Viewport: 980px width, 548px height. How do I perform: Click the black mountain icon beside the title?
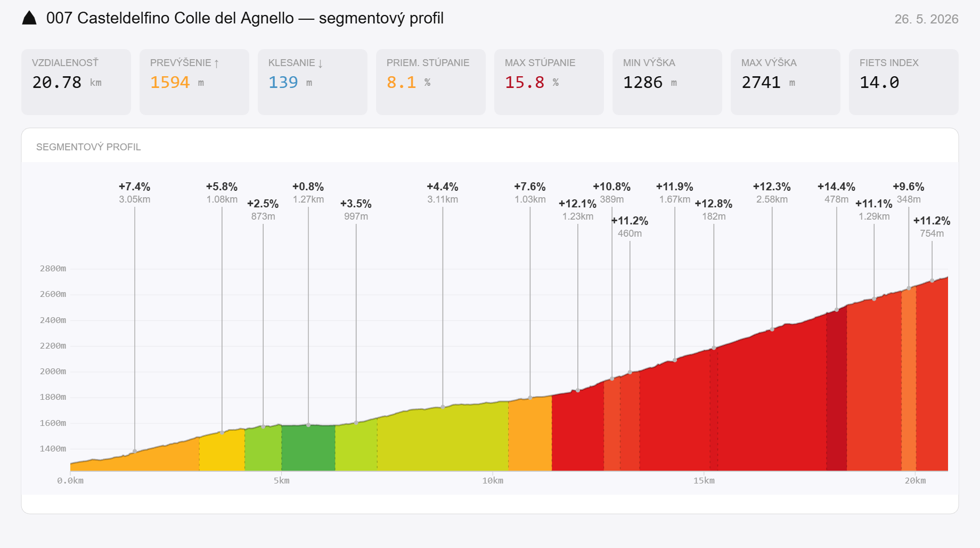coord(29,18)
